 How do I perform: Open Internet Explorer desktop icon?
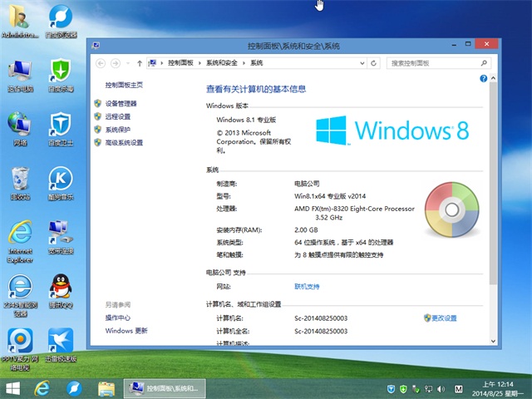point(20,233)
